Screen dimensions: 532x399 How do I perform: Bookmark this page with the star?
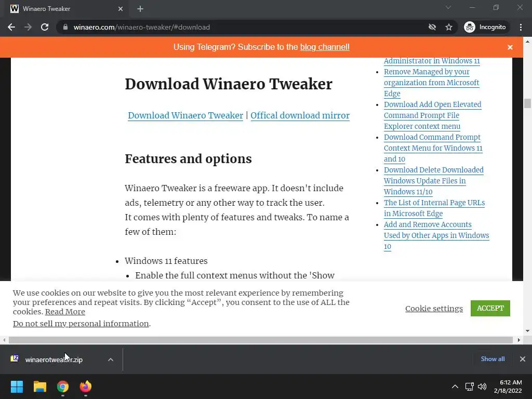click(449, 27)
